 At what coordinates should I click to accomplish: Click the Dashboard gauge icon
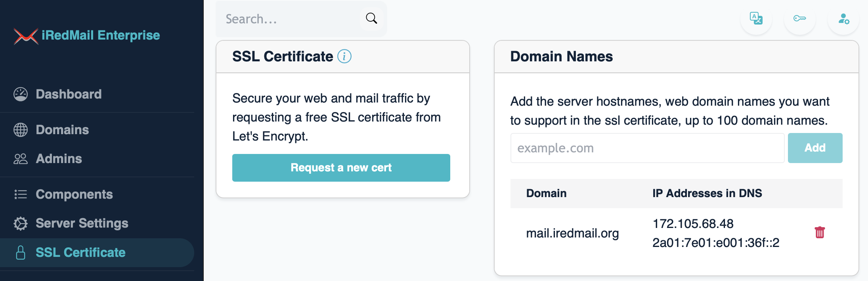pyautogui.click(x=21, y=94)
